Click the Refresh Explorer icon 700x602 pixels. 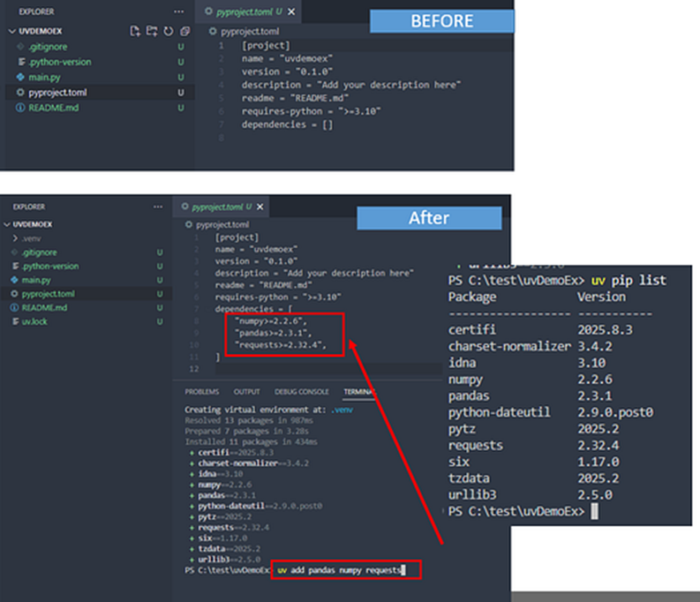click(x=167, y=32)
